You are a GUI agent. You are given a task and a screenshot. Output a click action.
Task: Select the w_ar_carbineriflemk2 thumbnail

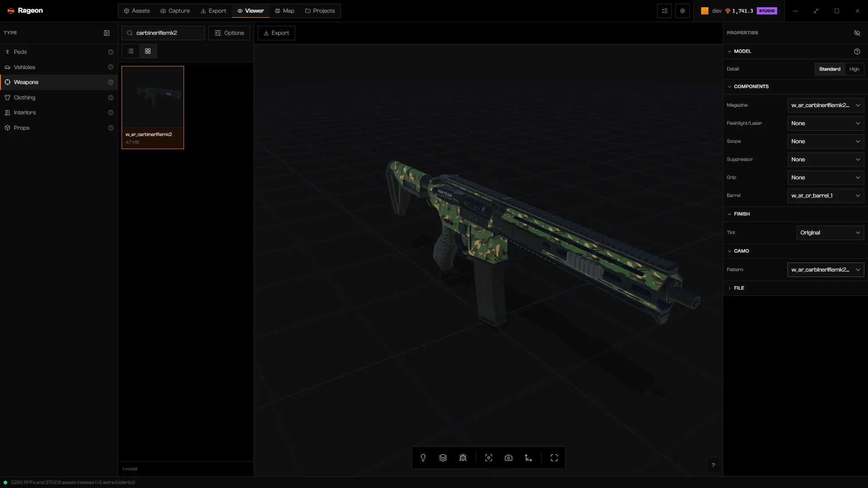tap(153, 108)
